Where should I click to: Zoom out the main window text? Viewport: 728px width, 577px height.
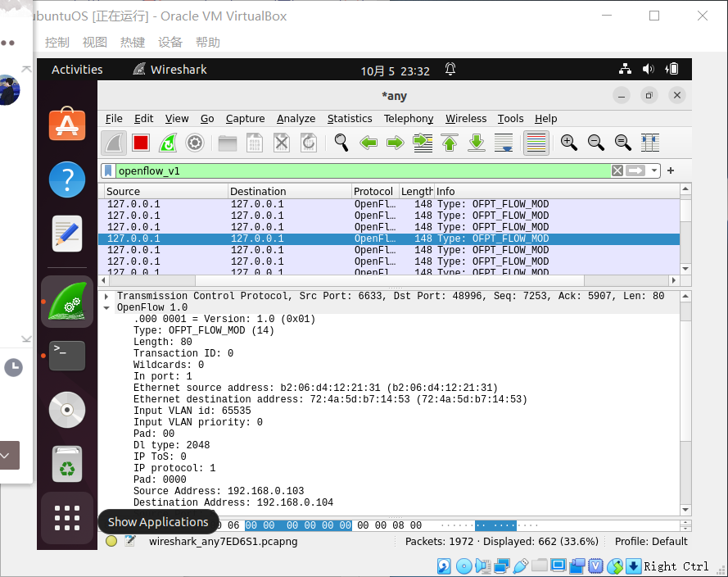click(x=595, y=143)
